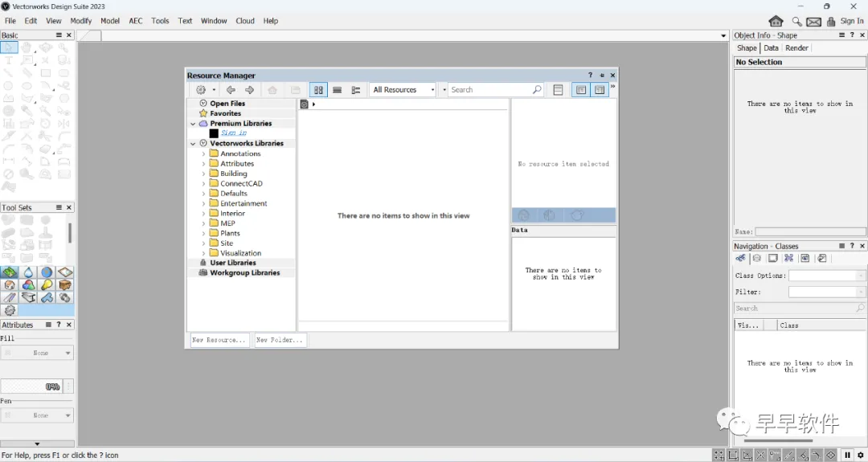This screenshot has height=462, width=868.
Task: Open the envelope message center icon
Action: tap(813, 22)
